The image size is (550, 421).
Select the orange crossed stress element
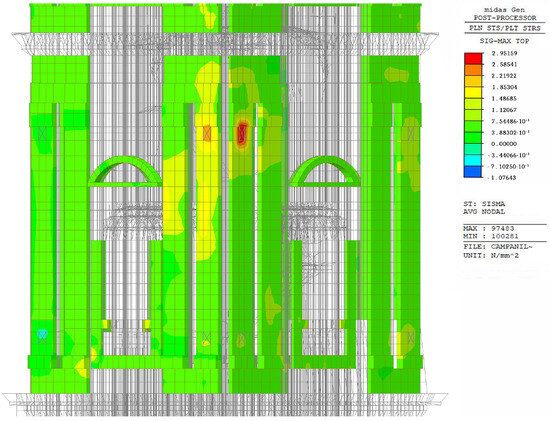[x=207, y=133]
